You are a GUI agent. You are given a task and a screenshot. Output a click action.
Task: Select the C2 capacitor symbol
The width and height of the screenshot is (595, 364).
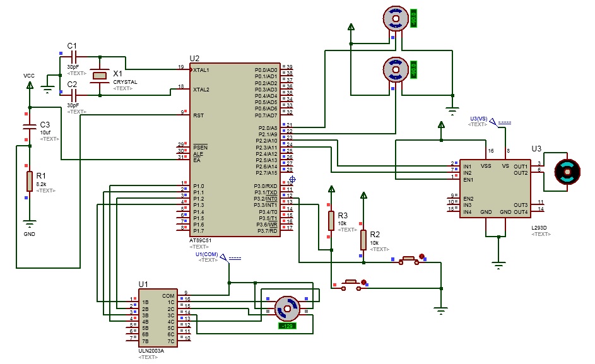pyautogui.click(x=74, y=95)
